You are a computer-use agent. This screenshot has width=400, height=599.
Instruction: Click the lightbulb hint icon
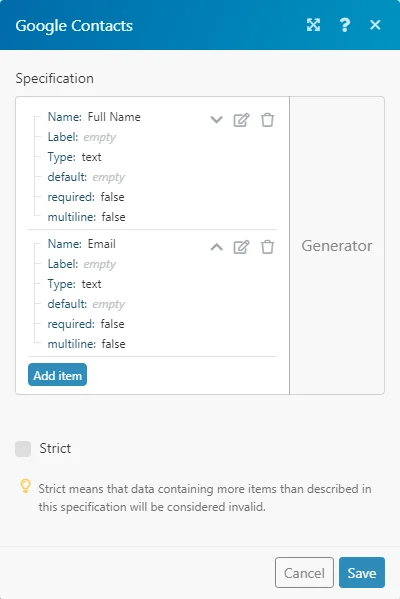[x=25, y=486]
